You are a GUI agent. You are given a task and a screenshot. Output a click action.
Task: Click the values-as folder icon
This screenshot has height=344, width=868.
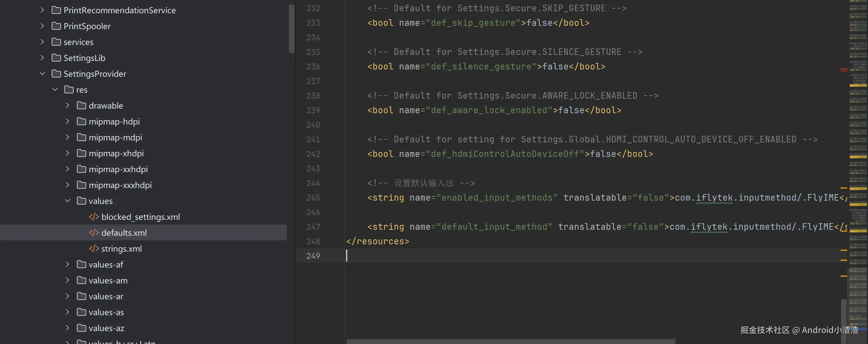coord(81,312)
